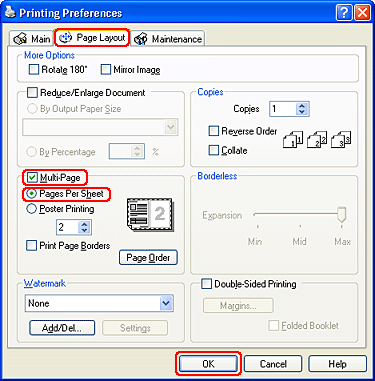
Task: Enable the Mirror Image checkbox
Action: tap(106, 70)
